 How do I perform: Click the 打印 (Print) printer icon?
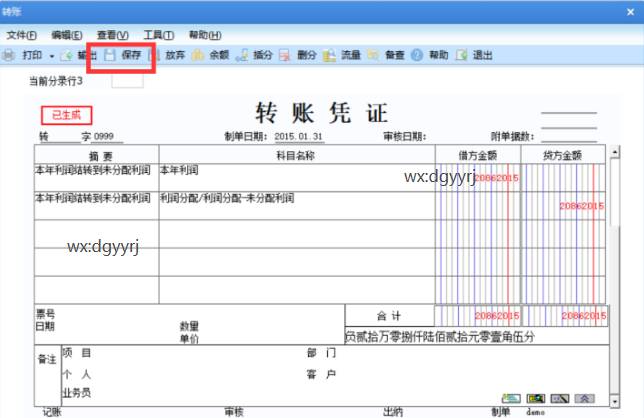10,56
